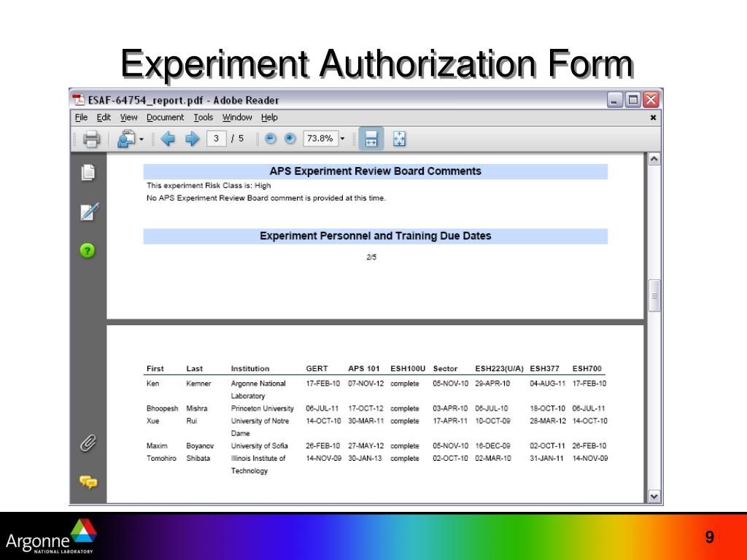
Task: Open the Attachments paperclip icon
Action: click(88, 443)
